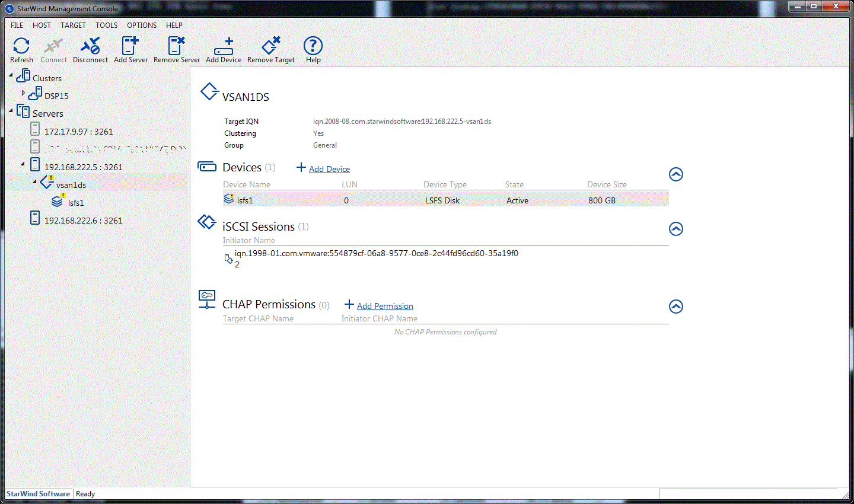
Task: Click the Device Type column header
Action: 445,184
